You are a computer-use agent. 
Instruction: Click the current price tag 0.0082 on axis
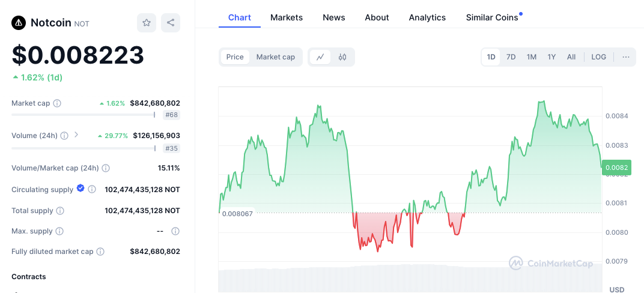pyautogui.click(x=616, y=168)
